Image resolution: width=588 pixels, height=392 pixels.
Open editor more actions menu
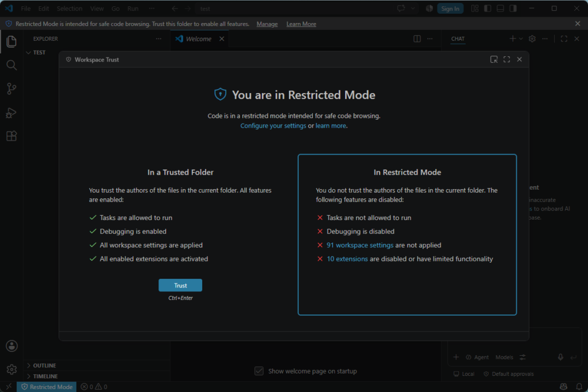[x=430, y=39]
